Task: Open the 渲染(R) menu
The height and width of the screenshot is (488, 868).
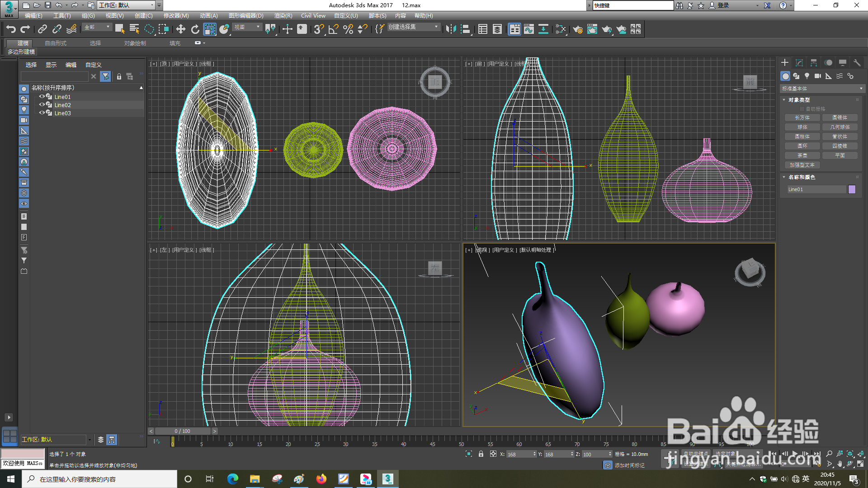Action: (283, 16)
